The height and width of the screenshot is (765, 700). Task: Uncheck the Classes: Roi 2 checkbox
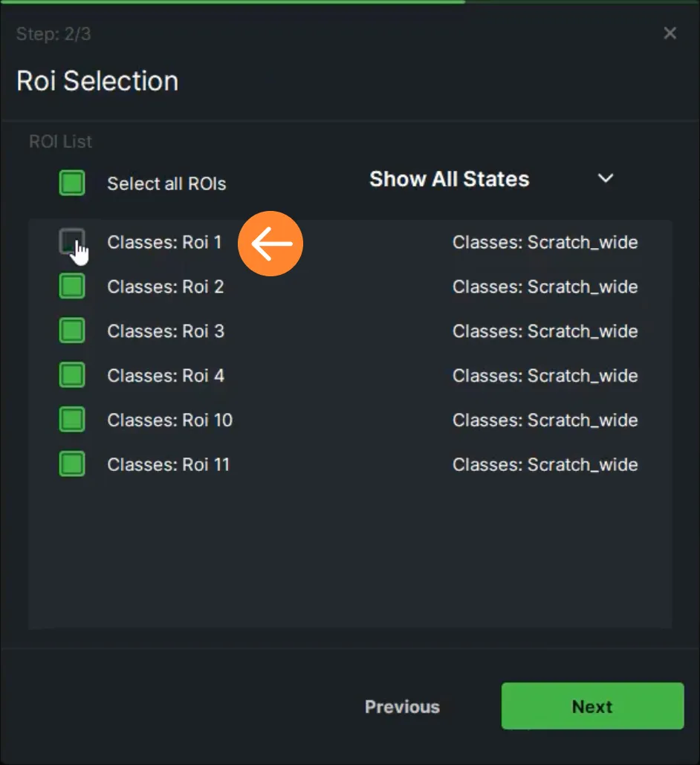pyautogui.click(x=72, y=286)
